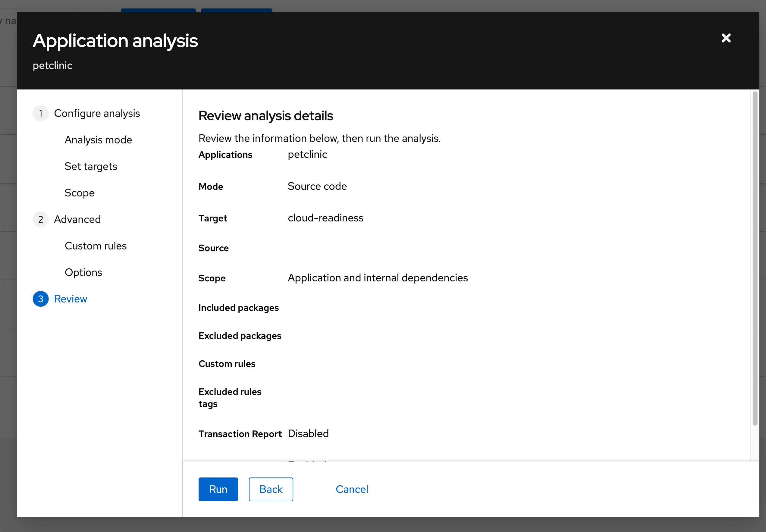Image resolution: width=766 pixels, height=532 pixels.
Task: Open the Analysis mode substep
Action: pos(98,140)
